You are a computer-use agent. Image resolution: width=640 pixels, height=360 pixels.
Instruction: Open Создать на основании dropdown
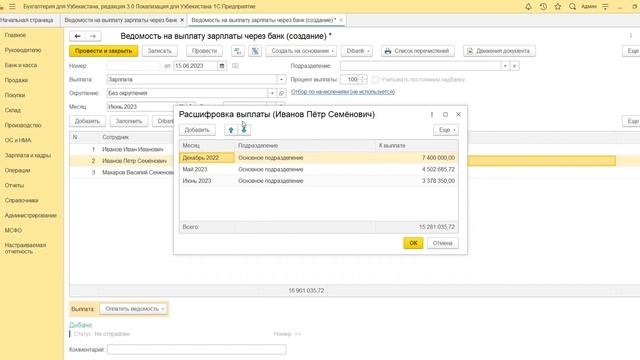pos(301,51)
